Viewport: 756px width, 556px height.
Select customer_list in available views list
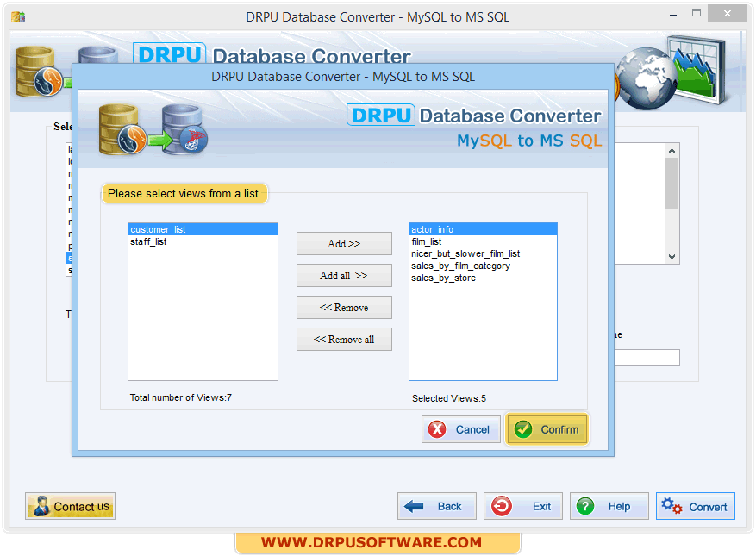coord(203,229)
